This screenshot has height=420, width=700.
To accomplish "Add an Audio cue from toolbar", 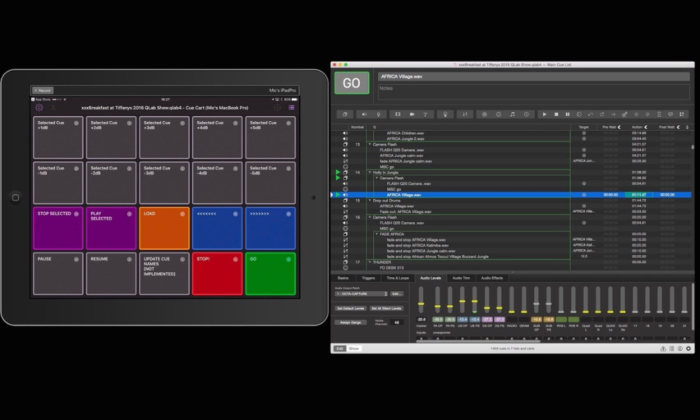I will tap(364, 114).
